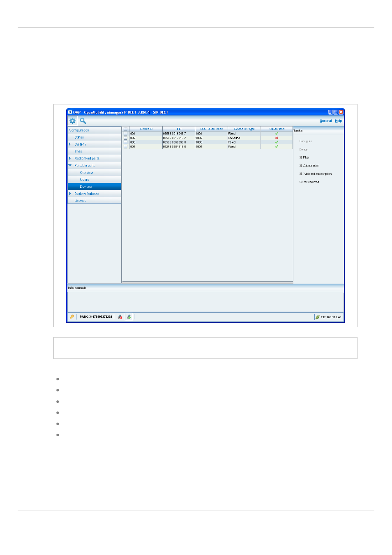Close the OMP window
392x555 pixels.
click(x=341, y=112)
